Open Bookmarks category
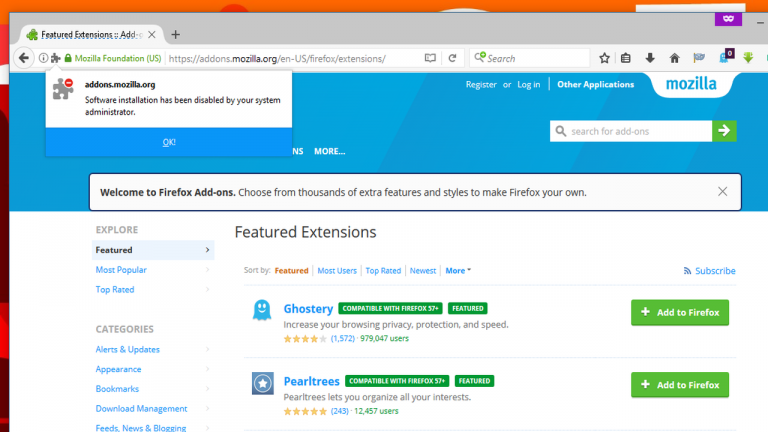768x432 pixels. (117, 388)
